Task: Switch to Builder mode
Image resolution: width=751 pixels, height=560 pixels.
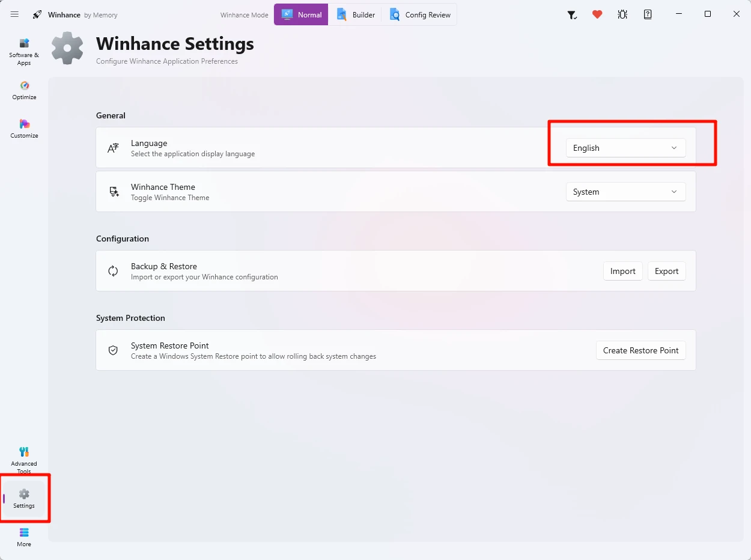Action: tap(356, 14)
